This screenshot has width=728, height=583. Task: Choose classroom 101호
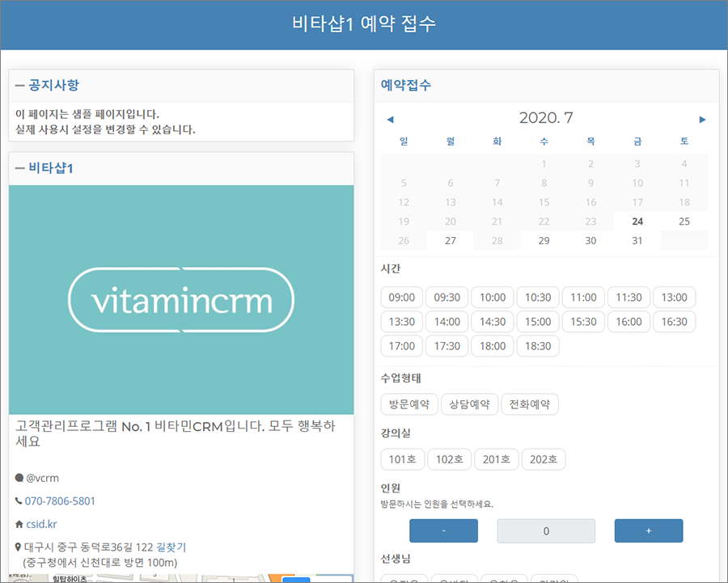(x=403, y=459)
